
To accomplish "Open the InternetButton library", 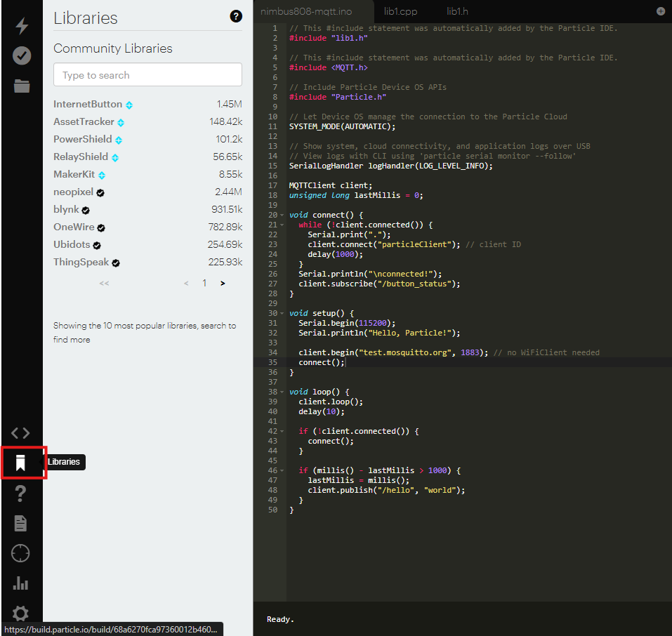I will point(88,104).
